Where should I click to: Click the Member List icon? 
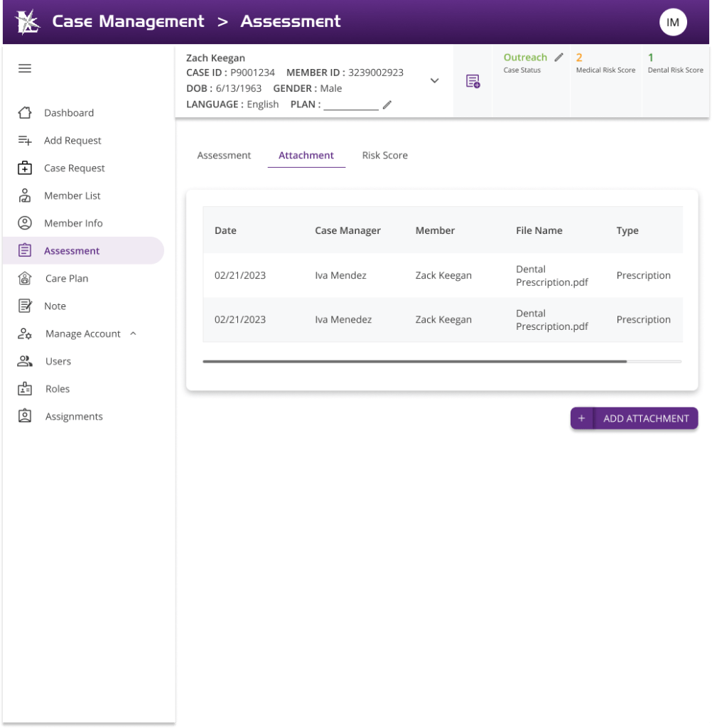point(25,196)
